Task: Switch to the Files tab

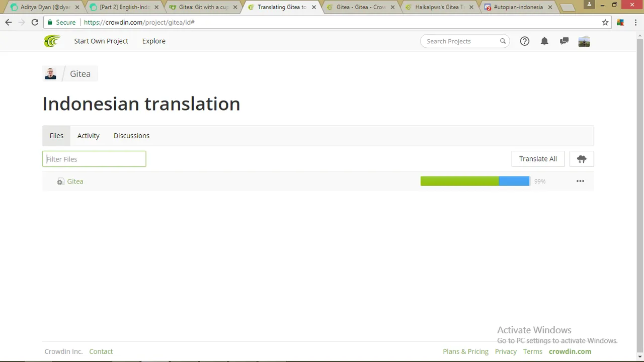Action: (x=56, y=136)
